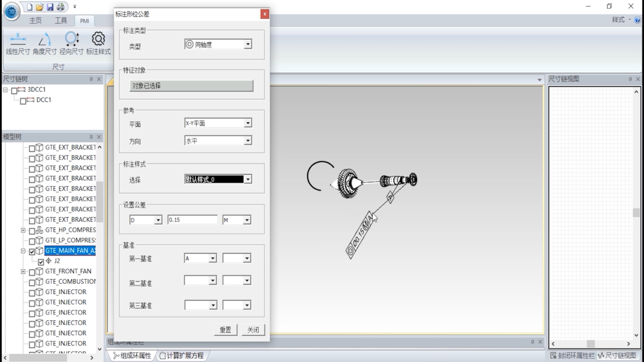This screenshot has height=362, width=644.
Task: Click the open folder icon in title bar
Action: tap(40, 7)
